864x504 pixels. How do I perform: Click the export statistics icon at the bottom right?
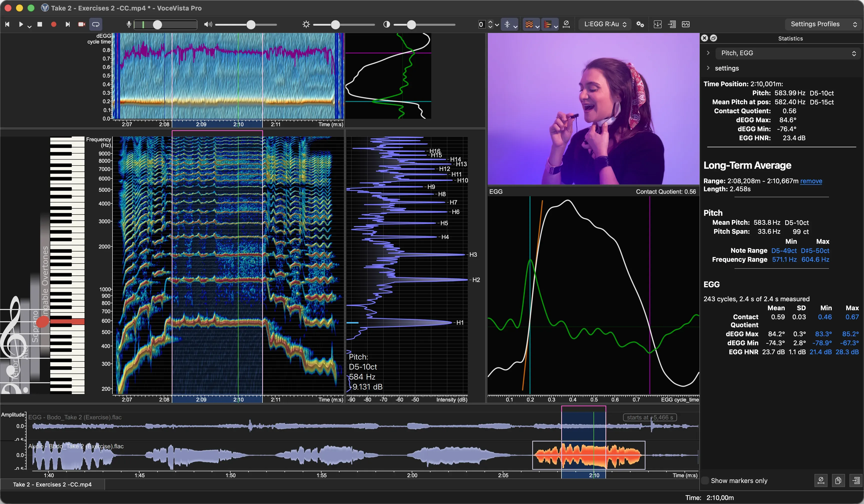click(x=856, y=481)
